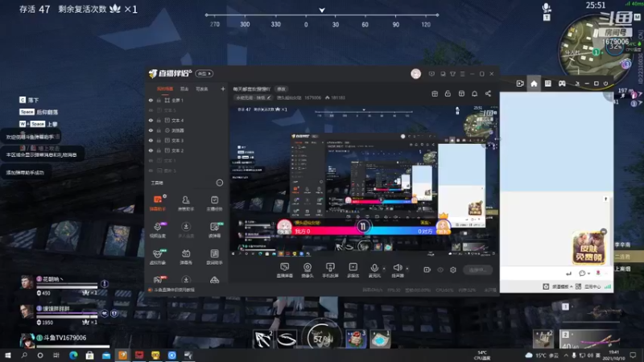Add a new scene with plus button

point(223,88)
